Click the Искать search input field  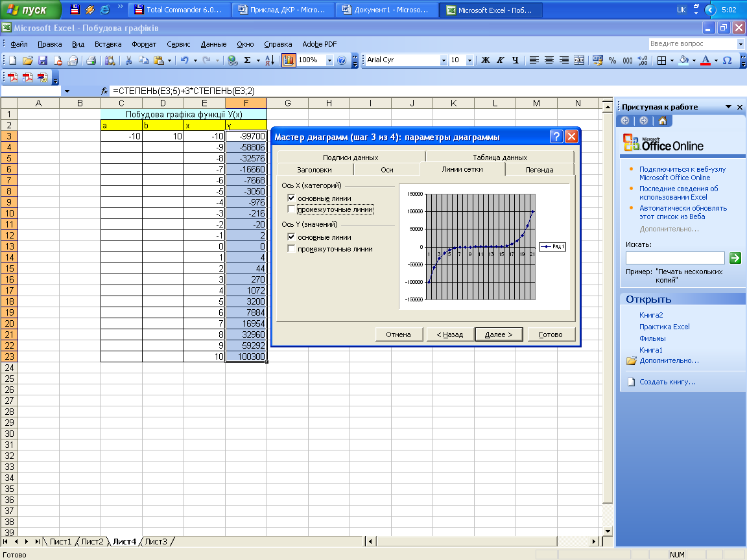point(675,258)
